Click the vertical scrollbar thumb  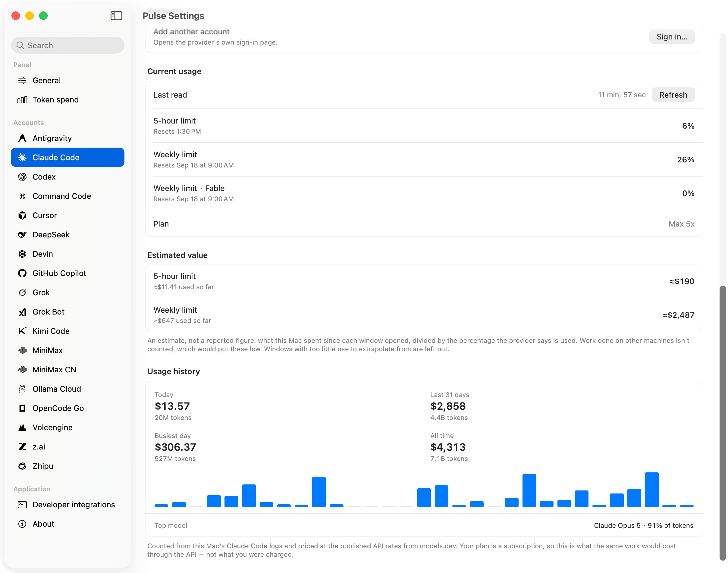point(723,423)
